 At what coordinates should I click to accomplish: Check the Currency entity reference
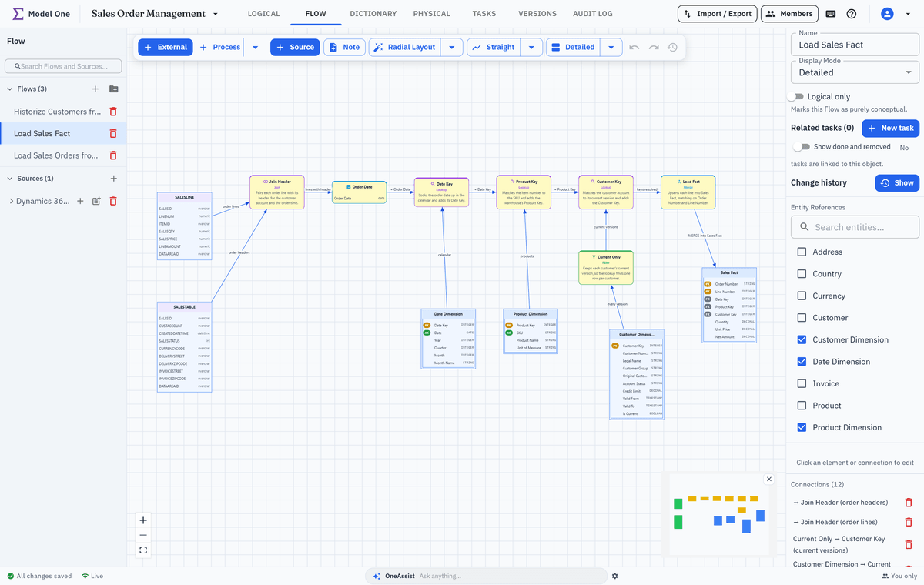click(802, 296)
